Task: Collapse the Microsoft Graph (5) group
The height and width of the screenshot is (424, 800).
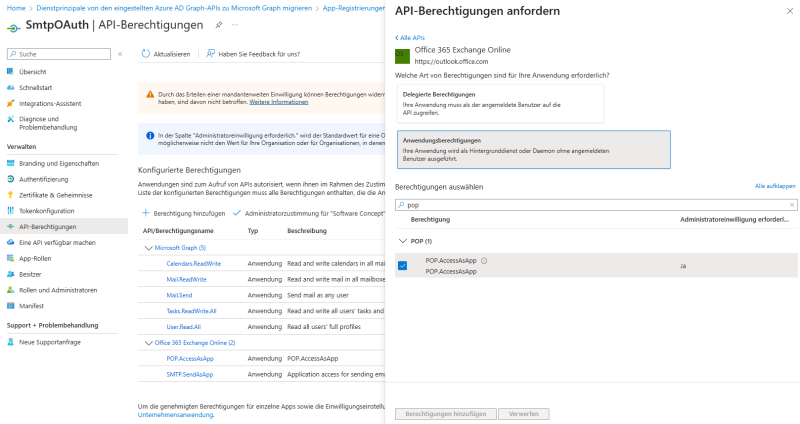Action: click(148, 247)
